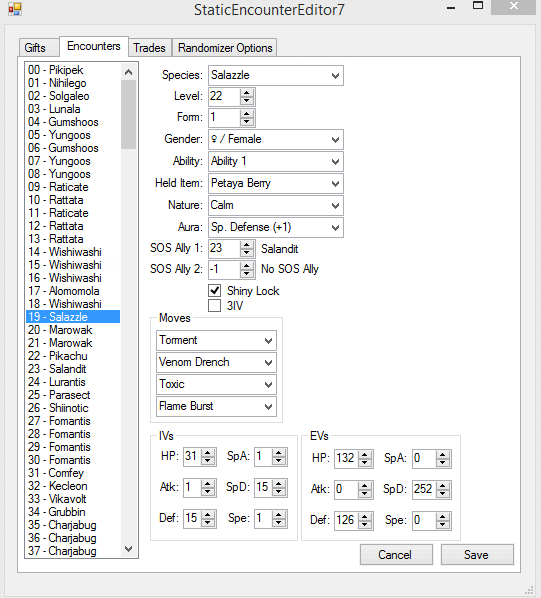Click the Cancel button

tap(396, 555)
